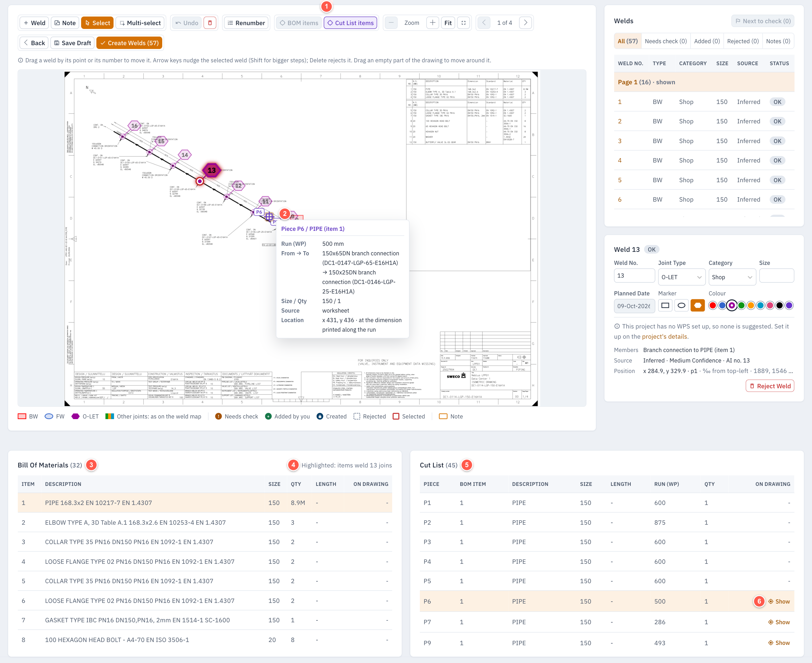This screenshot has height=663, width=812.
Task: Choose the rectangle marker shape
Action: pos(665,305)
